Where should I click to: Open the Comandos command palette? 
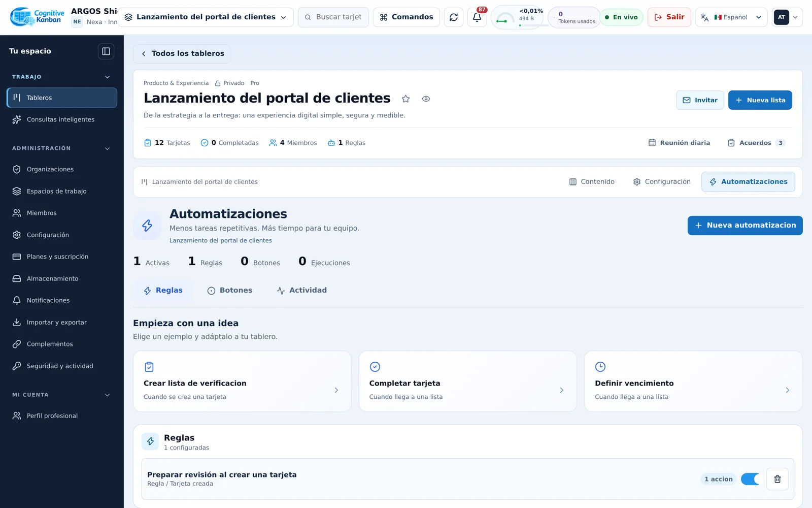coord(407,17)
